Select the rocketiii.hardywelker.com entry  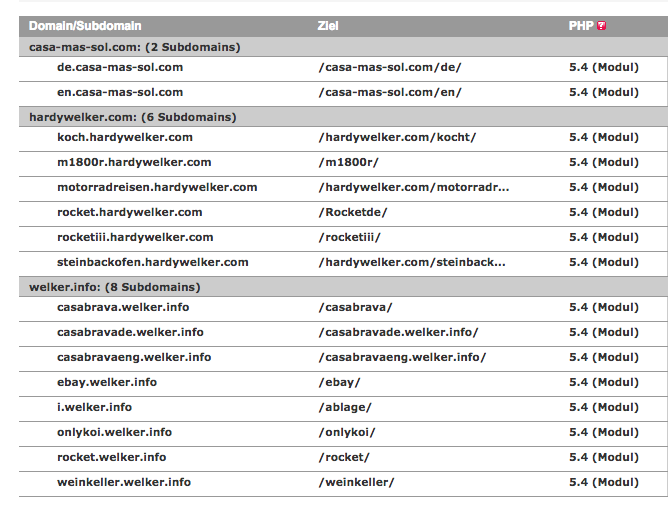pos(135,237)
